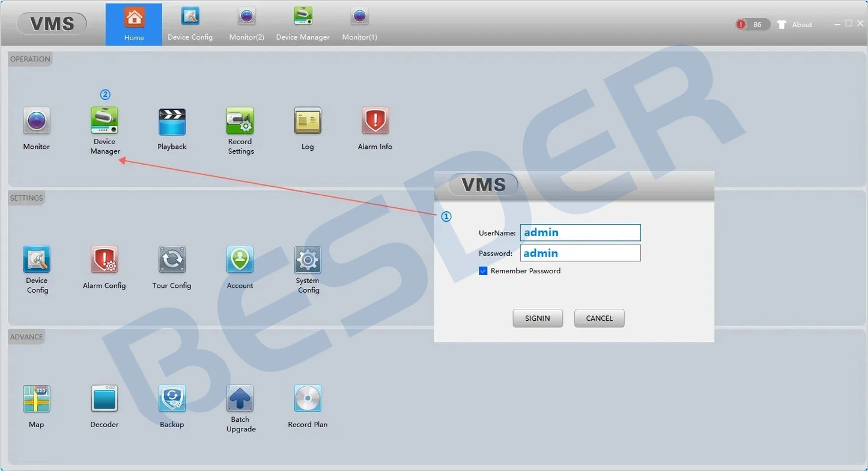Open the alarm count indicator showing 86
The width and height of the screenshot is (868, 471).
pyautogui.click(x=752, y=25)
